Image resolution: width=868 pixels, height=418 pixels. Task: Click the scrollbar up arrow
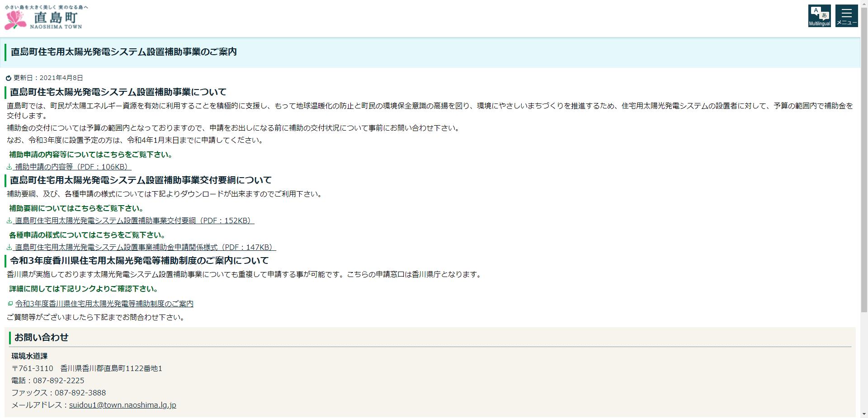(864, 3)
